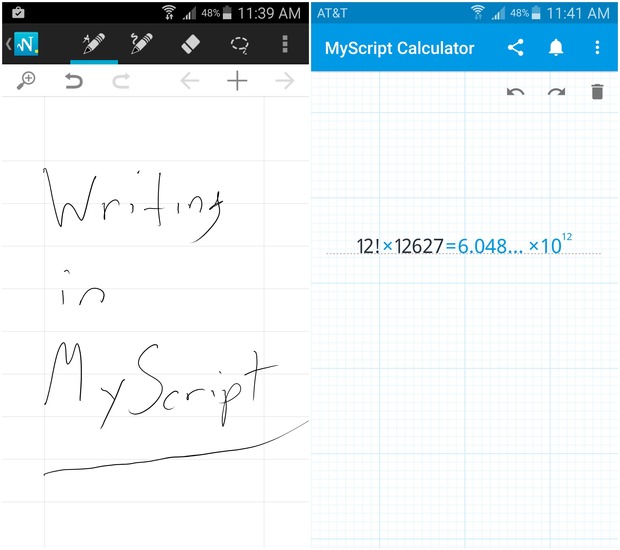Tap the MyScript Calculator title

coord(399,48)
